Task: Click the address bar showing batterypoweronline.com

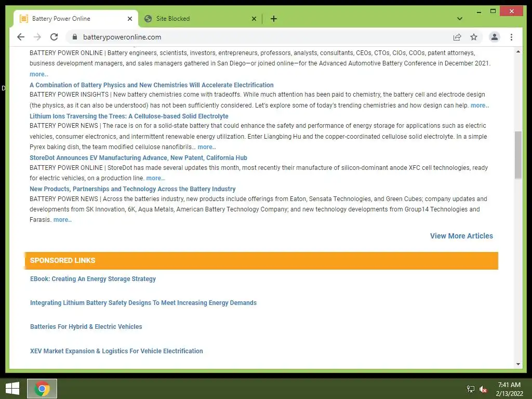Action: [261, 37]
